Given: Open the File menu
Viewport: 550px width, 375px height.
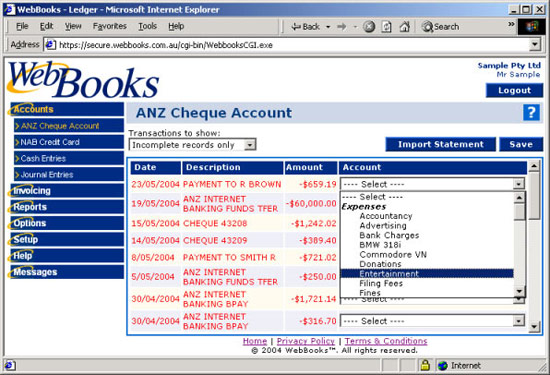Looking at the screenshot, I should [x=22, y=26].
